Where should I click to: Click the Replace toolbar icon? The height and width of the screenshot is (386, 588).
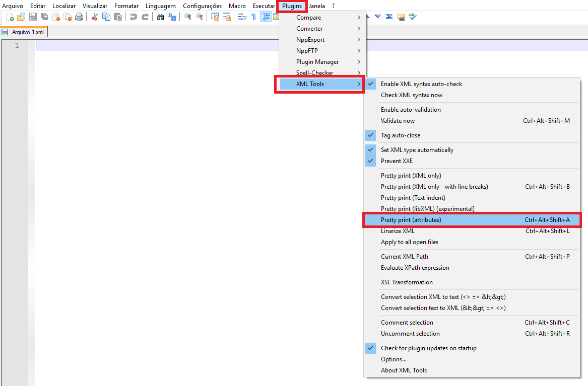click(x=172, y=17)
